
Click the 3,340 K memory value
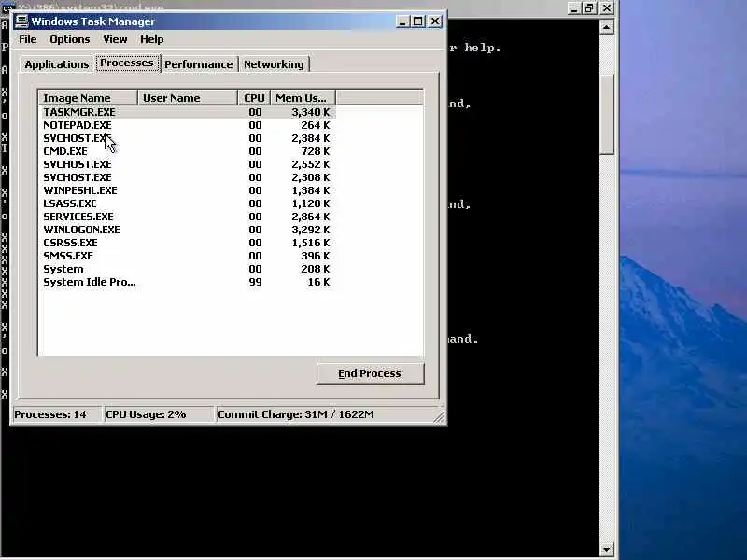(x=311, y=112)
